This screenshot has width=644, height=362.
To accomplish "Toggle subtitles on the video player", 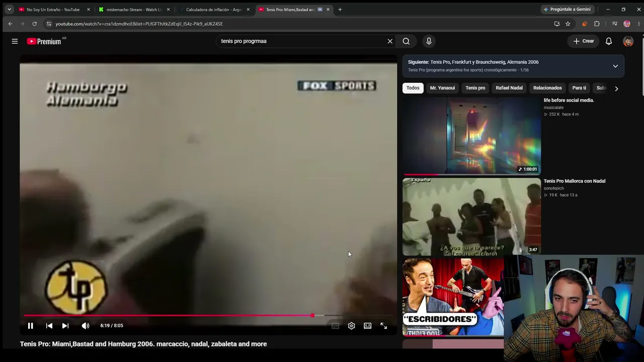I will click(336, 326).
